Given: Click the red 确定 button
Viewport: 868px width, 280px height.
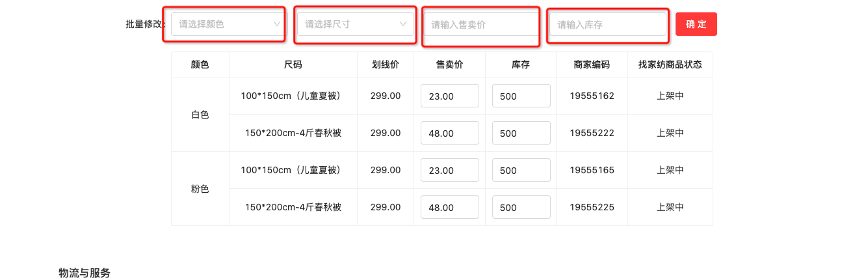Looking at the screenshot, I should tap(696, 24).
